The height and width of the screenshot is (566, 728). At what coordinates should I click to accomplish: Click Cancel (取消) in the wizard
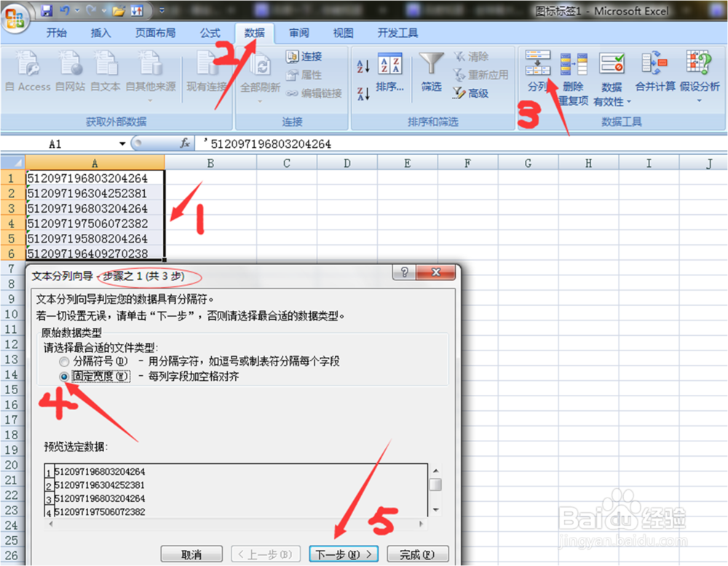(x=191, y=554)
